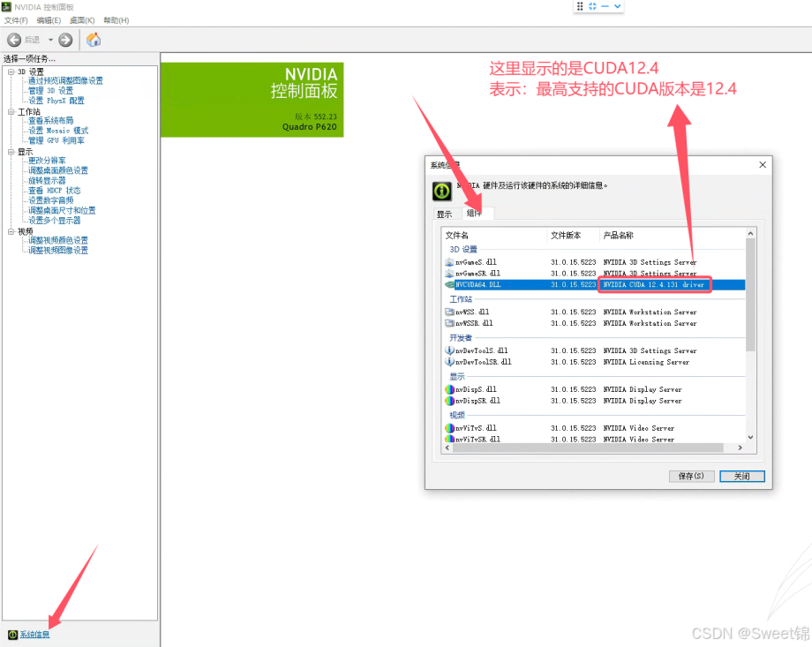This screenshot has width=812, height=647.
Task: Collapse the 工作站 tree node
Action: (x=11, y=112)
